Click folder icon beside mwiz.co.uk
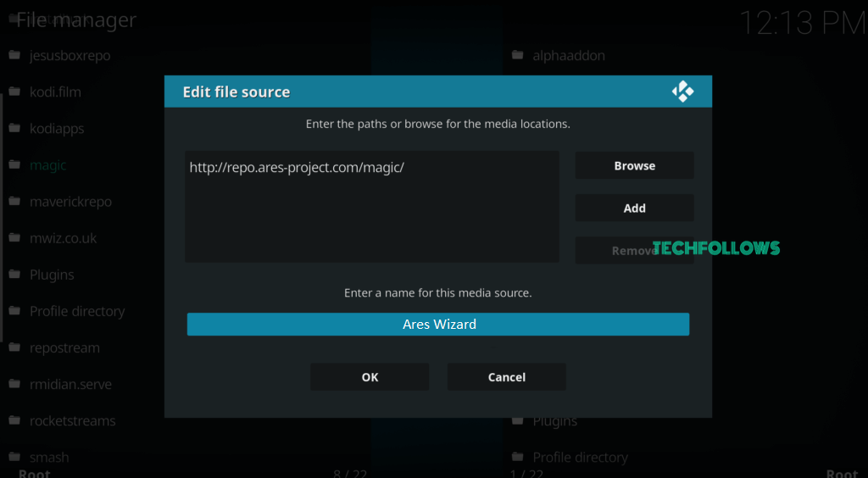Image resolution: width=868 pixels, height=478 pixels. 15,238
